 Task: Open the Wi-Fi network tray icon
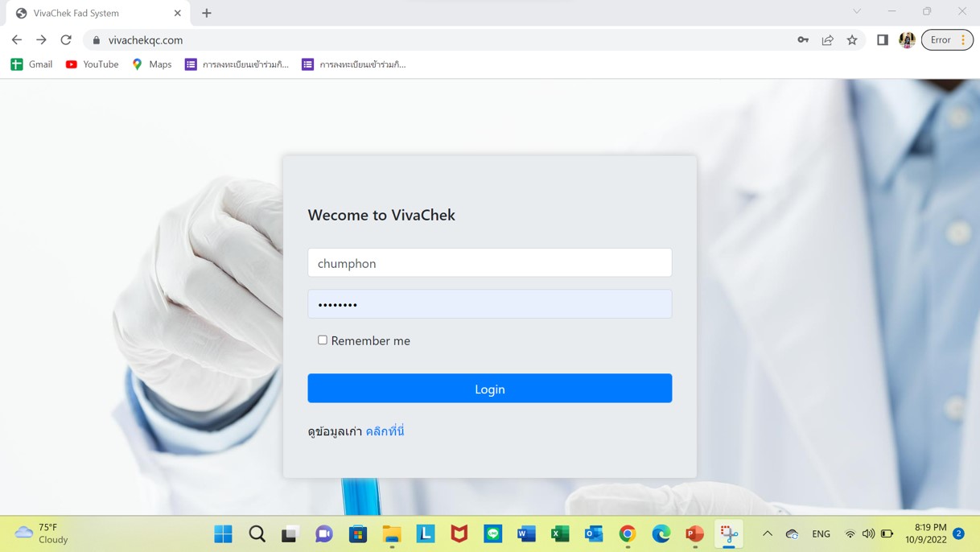pos(850,533)
